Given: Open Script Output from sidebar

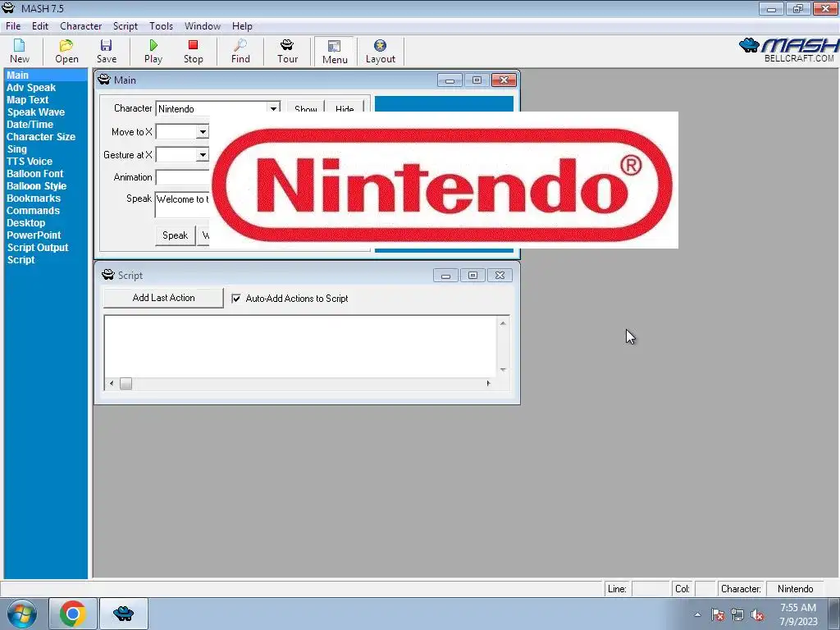Looking at the screenshot, I should click(x=38, y=248).
